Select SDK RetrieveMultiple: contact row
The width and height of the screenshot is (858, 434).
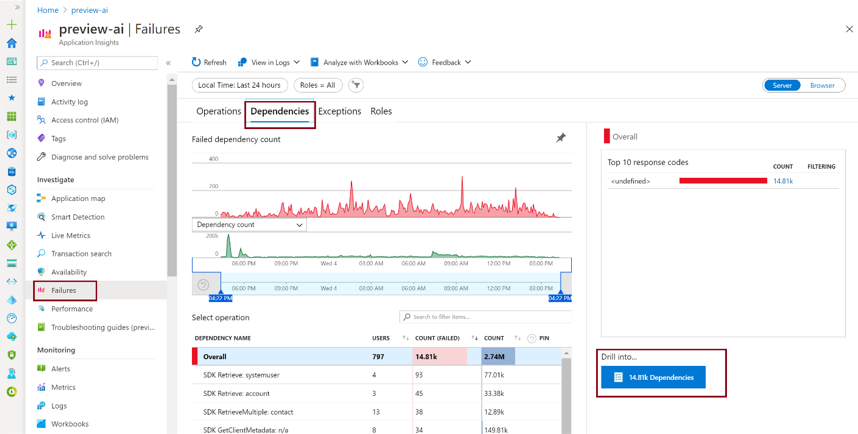pos(376,412)
